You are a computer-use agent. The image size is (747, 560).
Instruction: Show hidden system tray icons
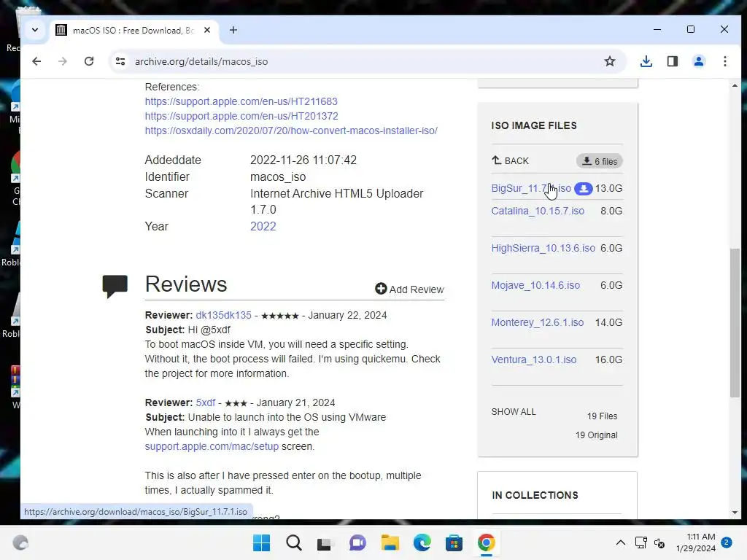pyautogui.click(x=620, y=542)
